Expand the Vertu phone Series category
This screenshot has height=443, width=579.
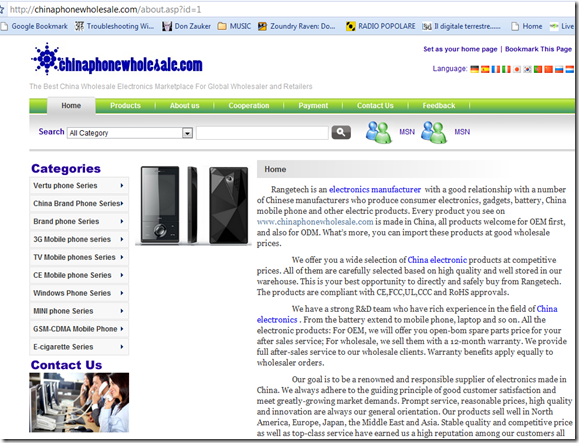point(79,186)
